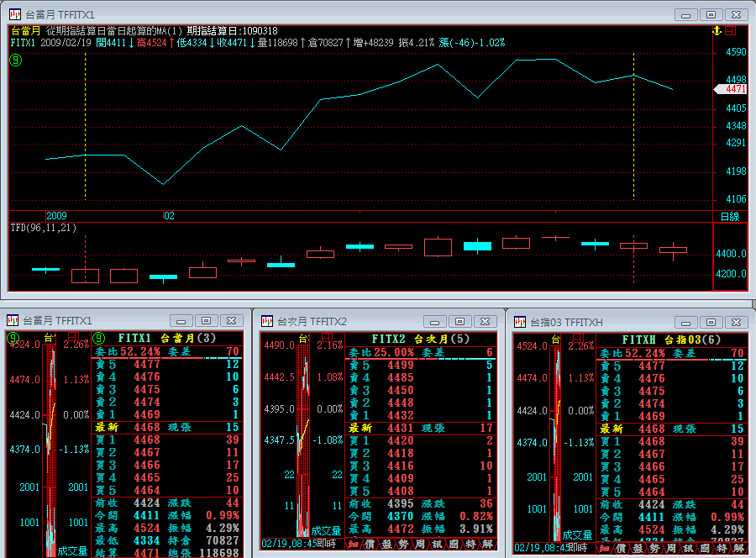Click the yellow 台當月 label in main chart header
The image size is (756, 558).
tap(25, 31)
